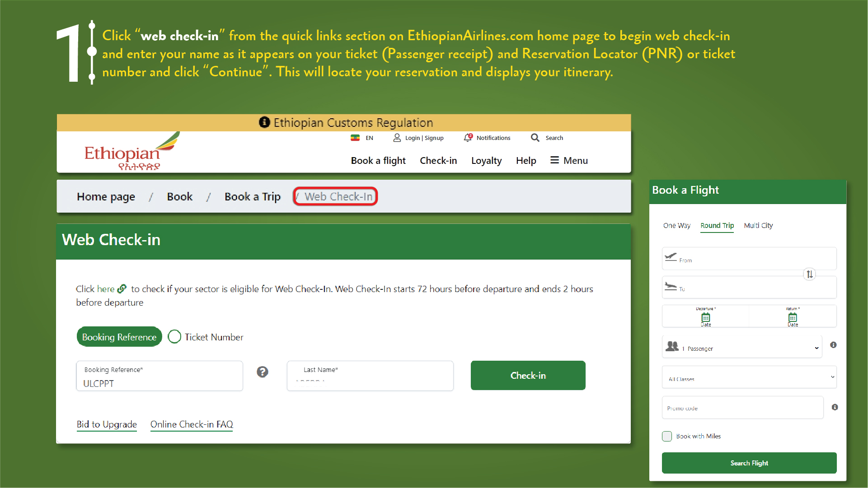
Task: Select the Booking Reference radio button
Action: 119,337
